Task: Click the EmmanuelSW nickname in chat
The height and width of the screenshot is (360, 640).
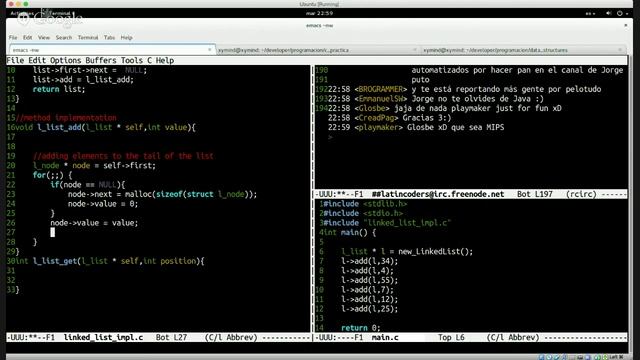Action: point(380,99)
